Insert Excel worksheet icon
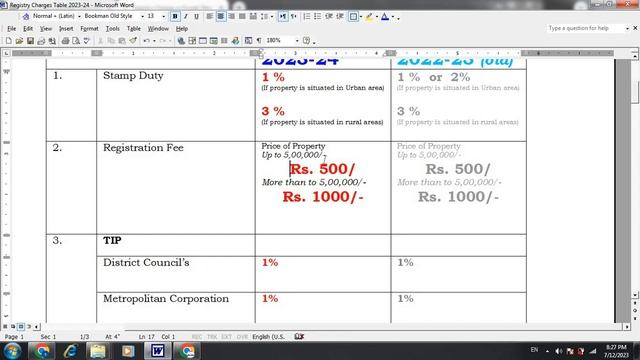640x360 pixels. 213,40
